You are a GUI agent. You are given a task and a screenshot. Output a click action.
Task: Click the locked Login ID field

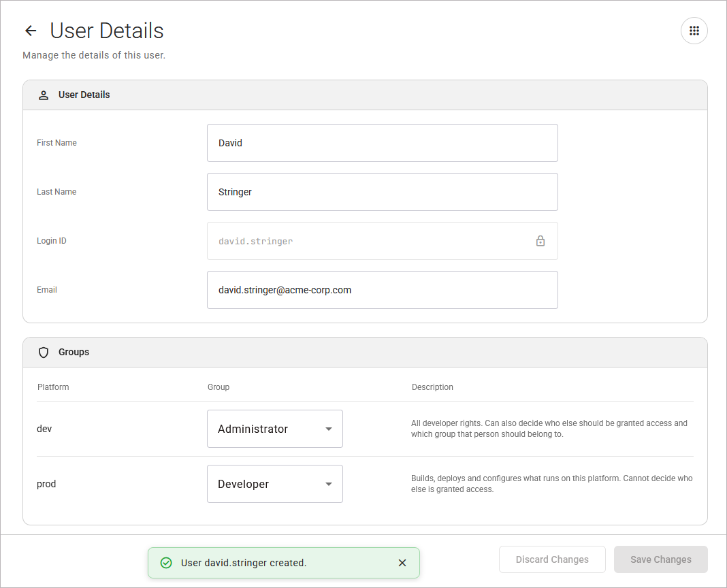(x=383, y=241)
